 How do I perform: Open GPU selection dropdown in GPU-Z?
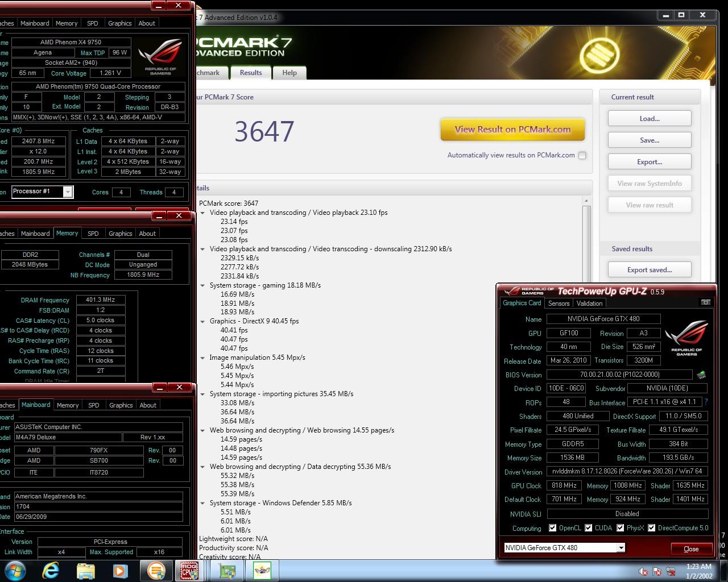coord(621,548)
